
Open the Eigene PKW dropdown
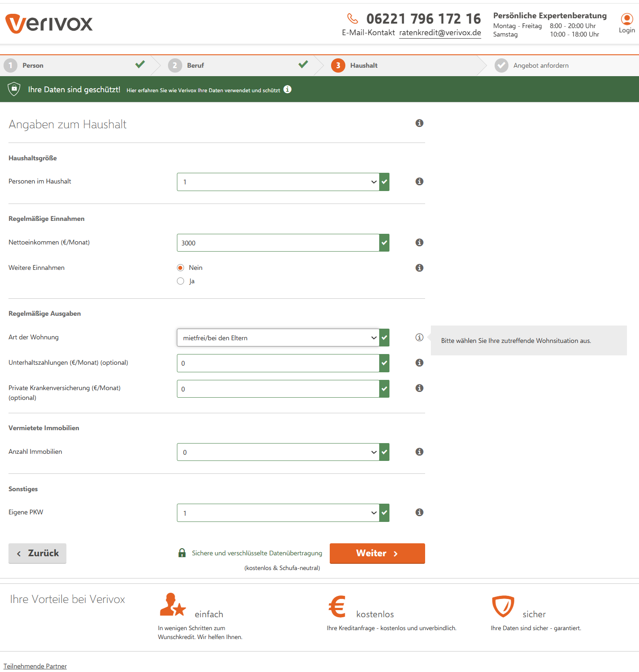tap(278, 513)
